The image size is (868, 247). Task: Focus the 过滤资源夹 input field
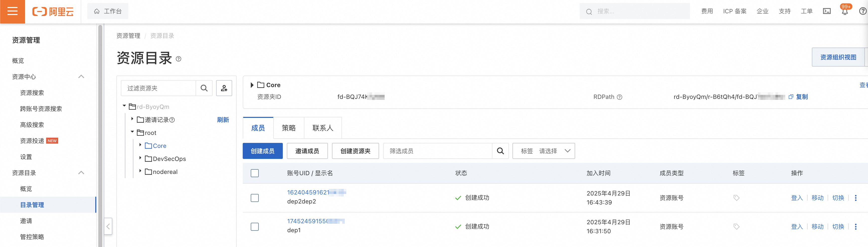(x=158, y=88)
